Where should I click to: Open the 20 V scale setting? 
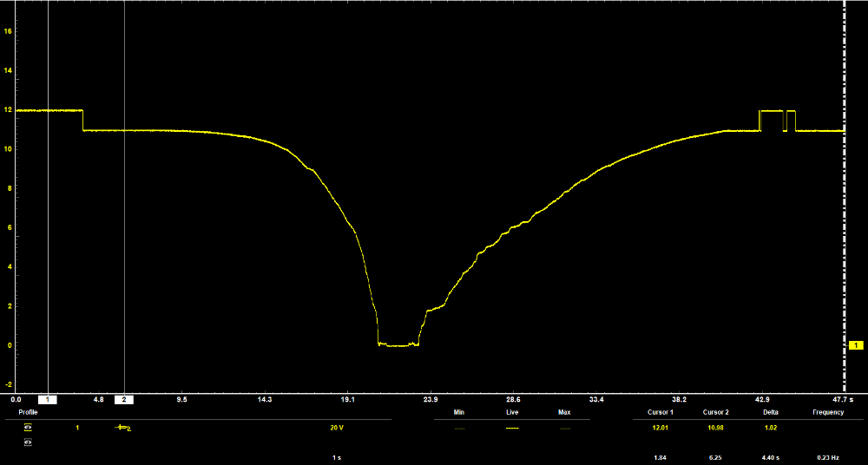(x=334, y=428)
